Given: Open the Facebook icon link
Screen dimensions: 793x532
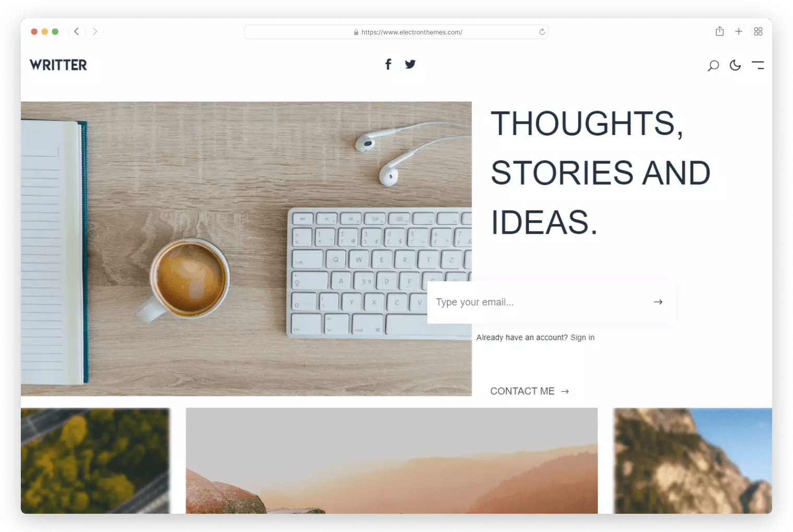Looking at the screenshot, I should [x=388, y=64].
